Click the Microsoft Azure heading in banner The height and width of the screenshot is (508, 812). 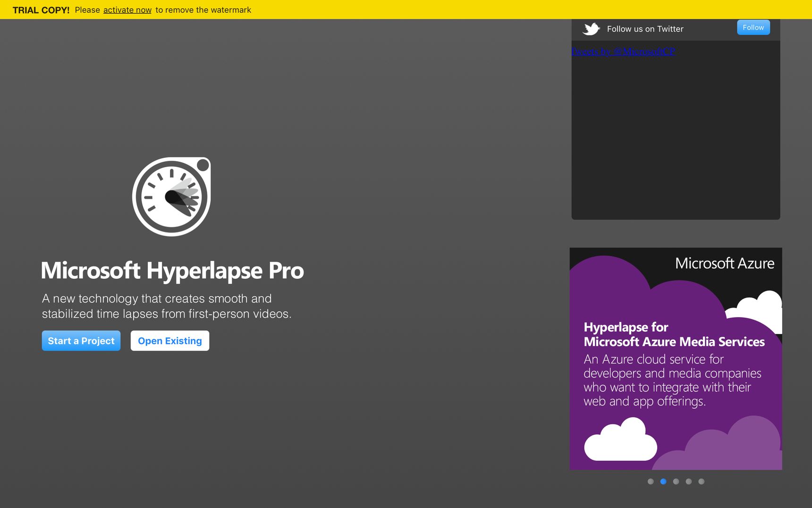[725, 263]
